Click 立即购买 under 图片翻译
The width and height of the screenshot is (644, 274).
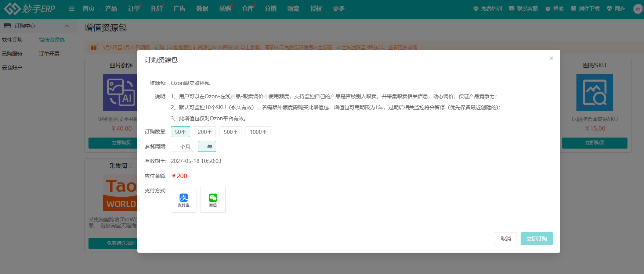click(x=113, y=143)
